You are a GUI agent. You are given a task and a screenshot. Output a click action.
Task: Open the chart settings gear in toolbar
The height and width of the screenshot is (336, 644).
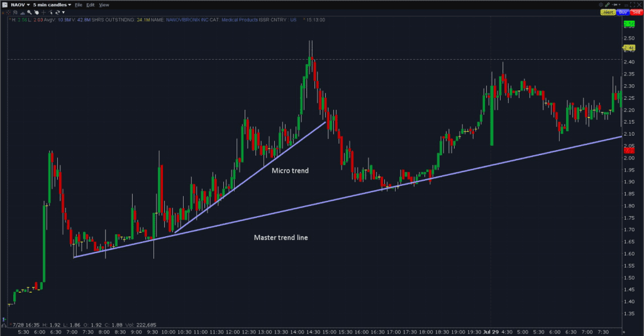coord(8,13)
